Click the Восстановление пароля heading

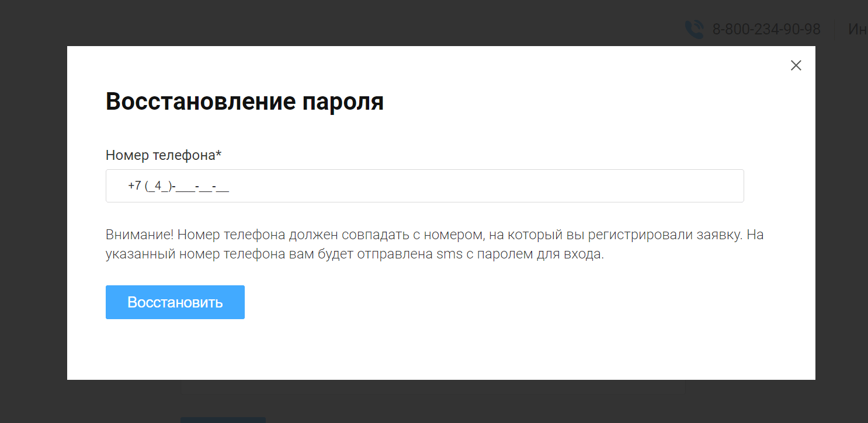coord(245,102)
